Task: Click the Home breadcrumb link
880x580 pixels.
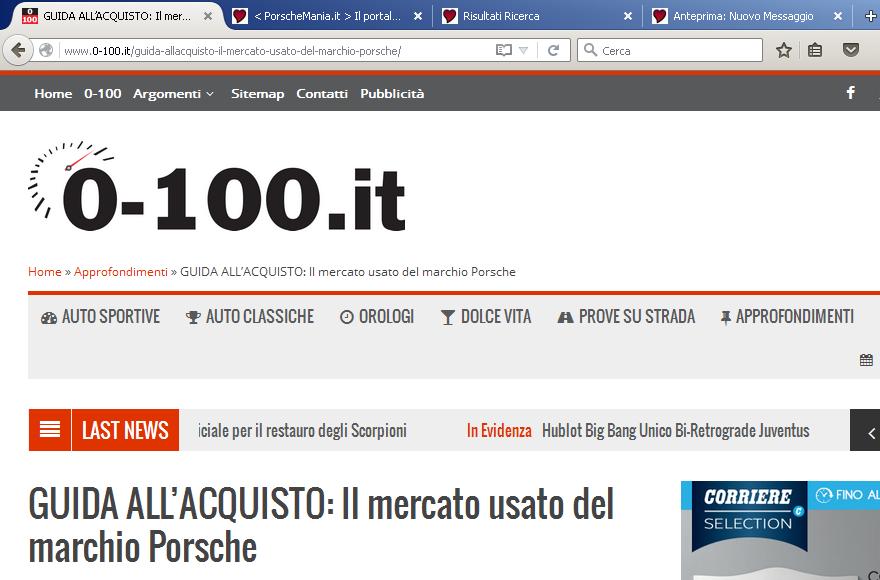Action: (45, 272)
